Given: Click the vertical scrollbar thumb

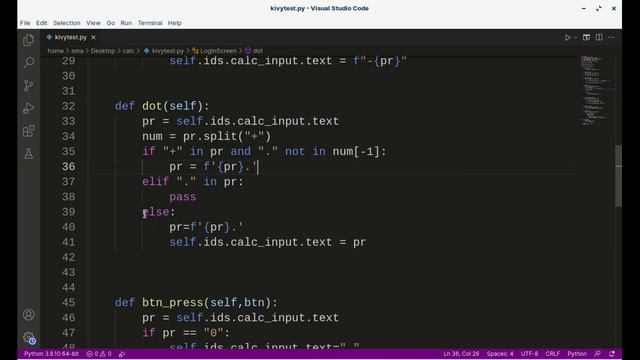Looking at the screenshot, I should tap(618, 176).
